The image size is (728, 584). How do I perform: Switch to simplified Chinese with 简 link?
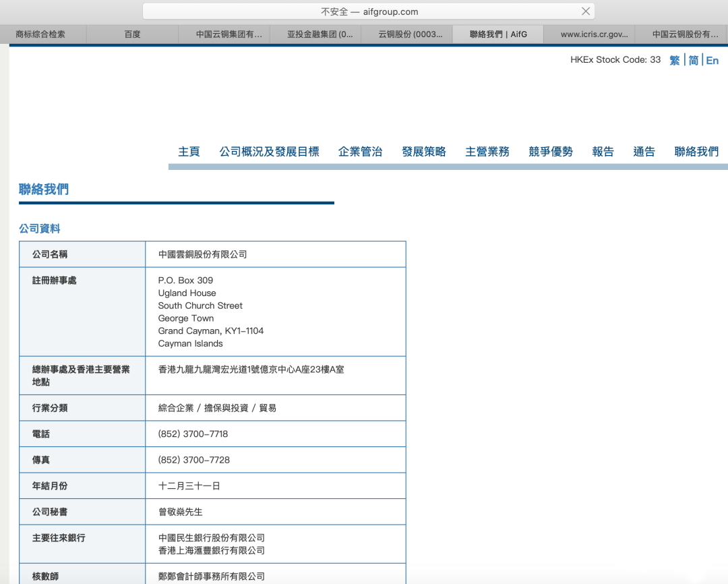click(x=693, y=60)
